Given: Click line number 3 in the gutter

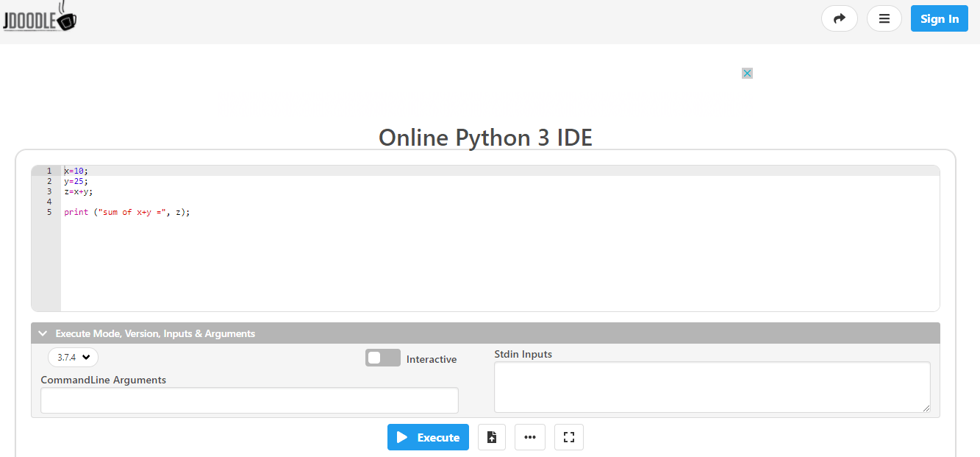Looking at the screenshot, I should point(48,191).
